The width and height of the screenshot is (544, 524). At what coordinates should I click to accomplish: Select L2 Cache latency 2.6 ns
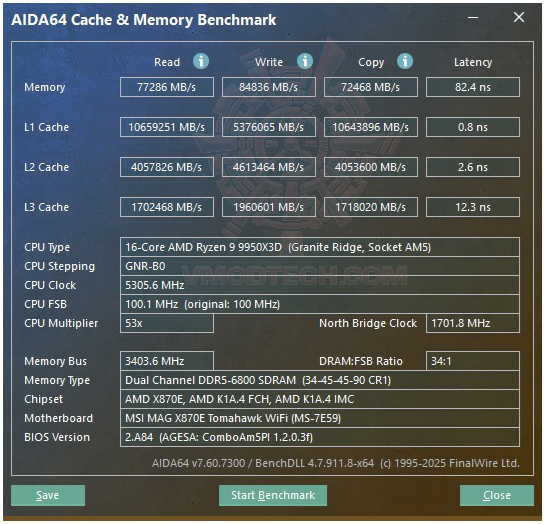[x=473, y=167]
